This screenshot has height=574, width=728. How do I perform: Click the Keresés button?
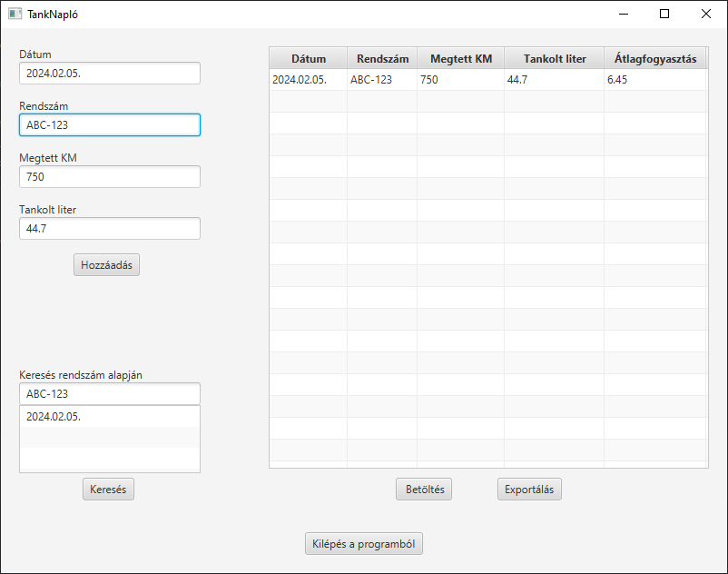pos(109,489)
